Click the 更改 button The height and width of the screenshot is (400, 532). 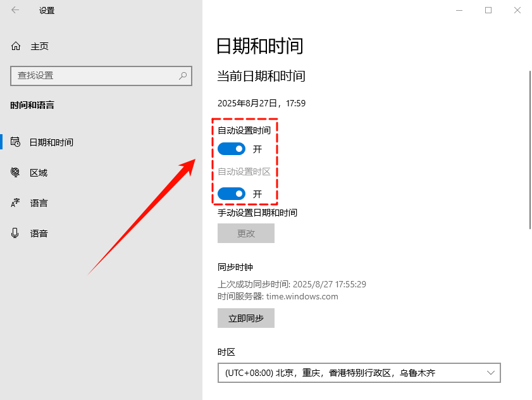click(246, 234)
